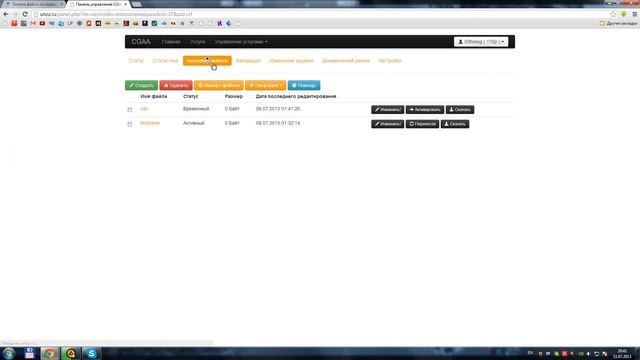Click the taskbar clock showing 20:41
640x360 pixels.
622,353
